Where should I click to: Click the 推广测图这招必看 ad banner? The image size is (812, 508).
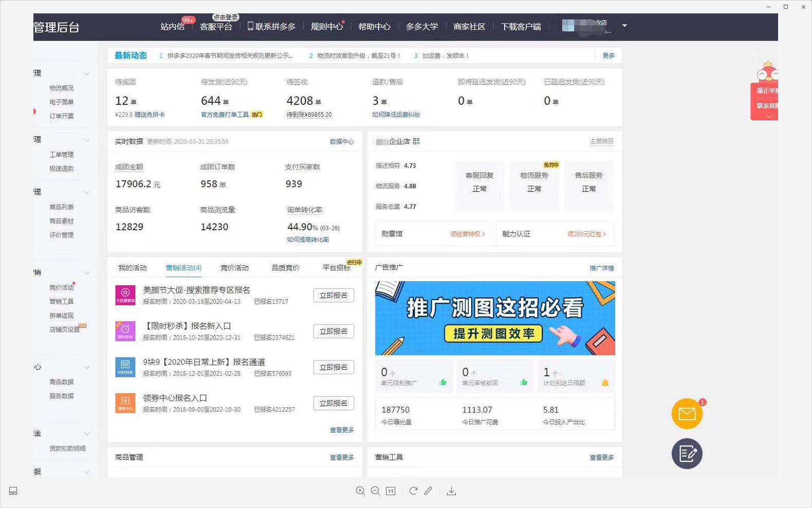click(495, 318)
